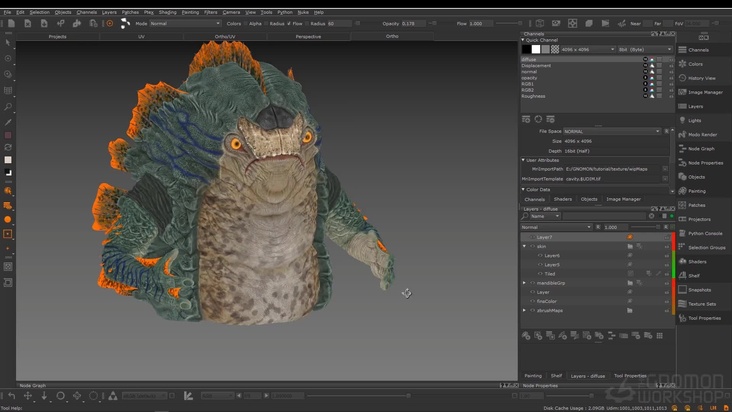Pick the white quick channel color swatch
The height and width of the screenshot is (412, 732).
(536, 49)
